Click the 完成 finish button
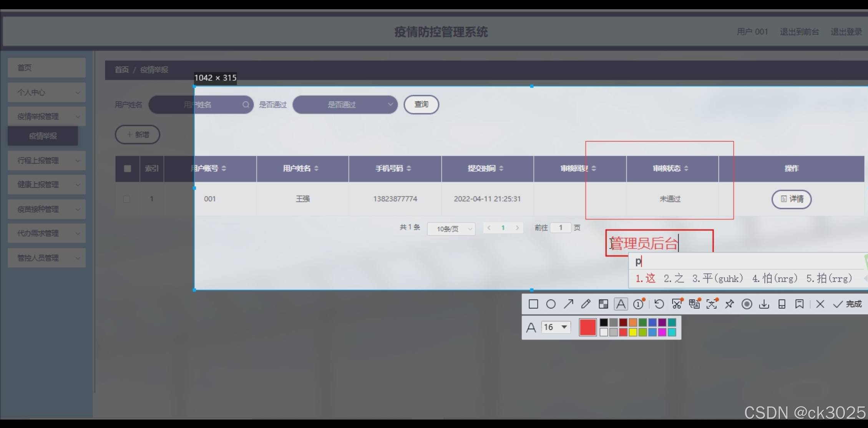This screenshot has height=428, width=868. [x=848, y=304]
